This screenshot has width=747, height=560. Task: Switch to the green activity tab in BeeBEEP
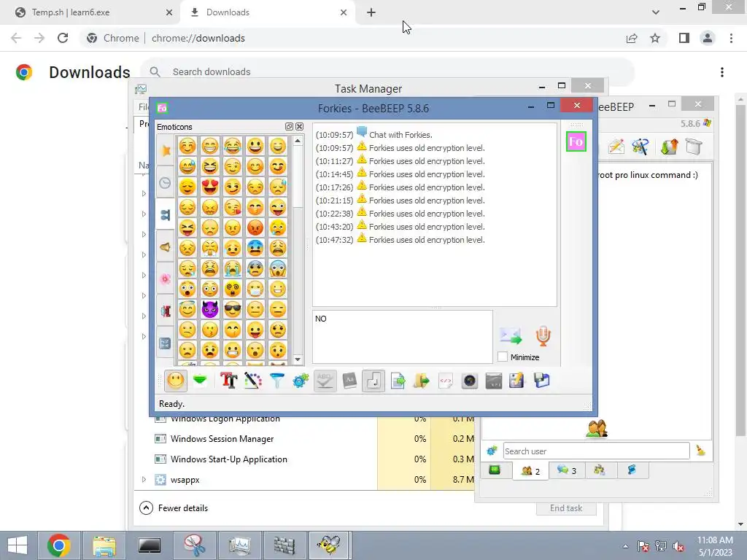[x=495, y=470]
